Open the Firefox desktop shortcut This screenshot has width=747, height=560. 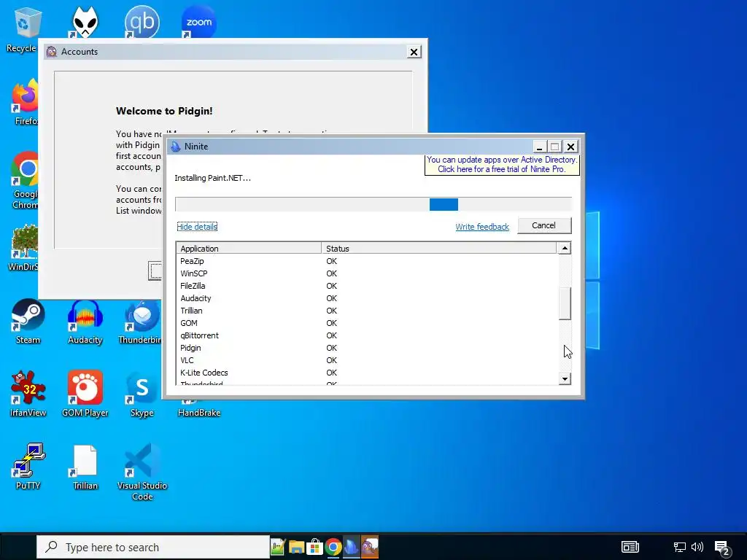25,102
